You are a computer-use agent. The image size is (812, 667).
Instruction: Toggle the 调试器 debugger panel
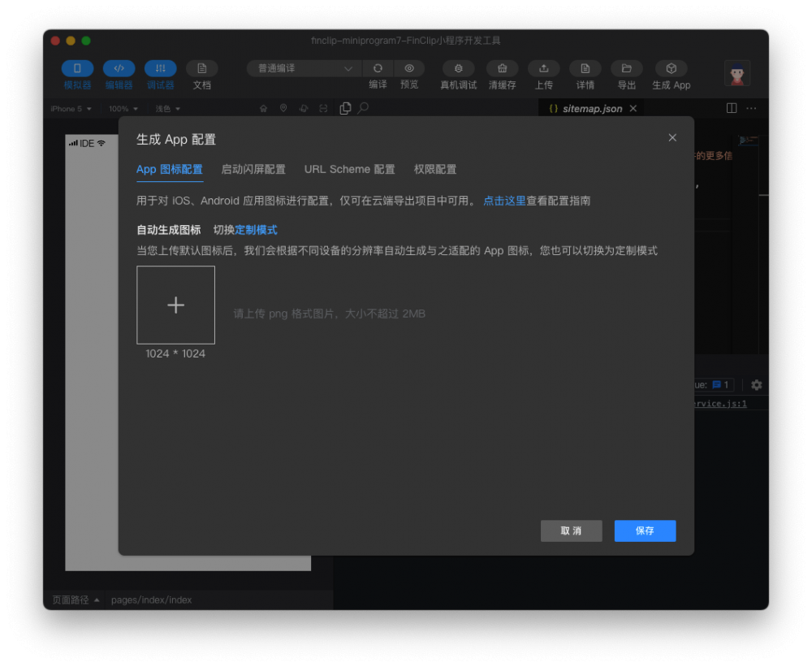(160, 69)
